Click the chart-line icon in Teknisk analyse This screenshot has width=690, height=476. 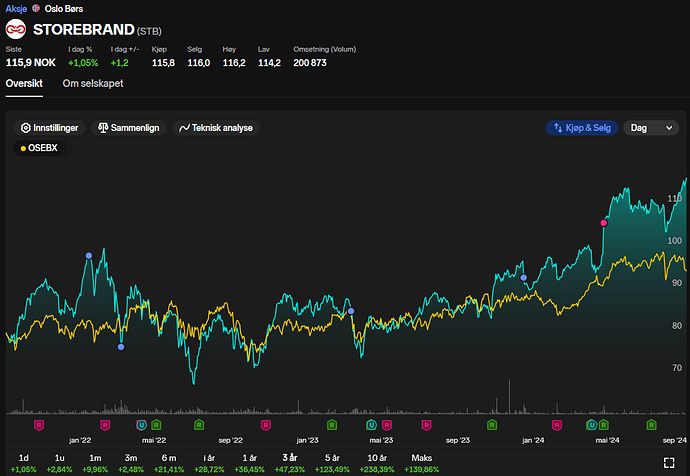click(x=184, y=128)
